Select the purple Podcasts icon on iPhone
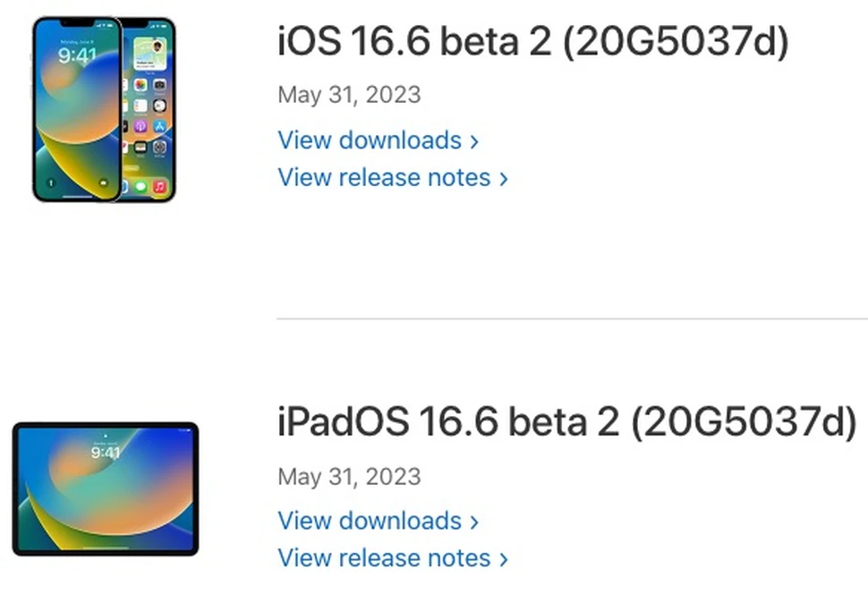The height and width of the screenshot is (611, 868). coord(140,126)
